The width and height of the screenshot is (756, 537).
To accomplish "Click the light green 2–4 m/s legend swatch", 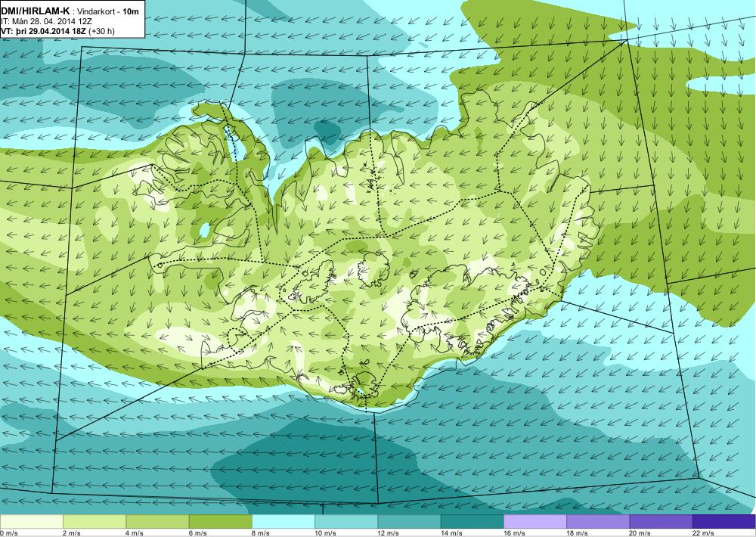I will (94, 521).
